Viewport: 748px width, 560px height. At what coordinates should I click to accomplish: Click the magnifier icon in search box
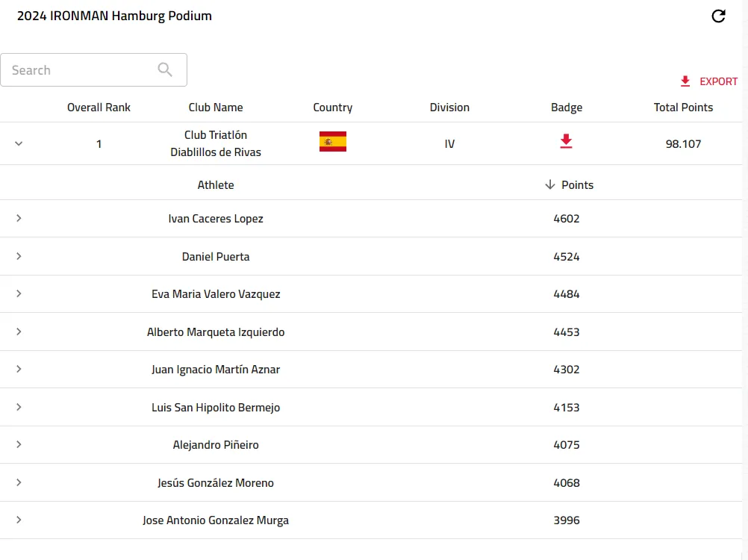(x=165, y=69)
